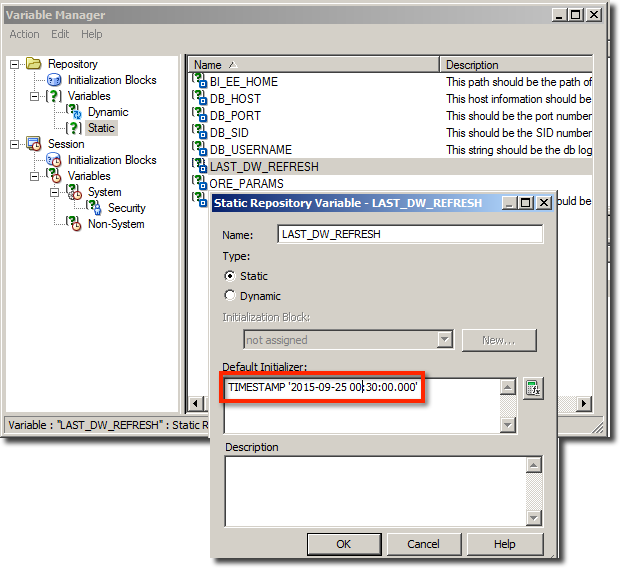Click the DB_HOST variable icon
Image resolution: width=620 pixels, height=568 pixels.
click(x=200, y=98)
